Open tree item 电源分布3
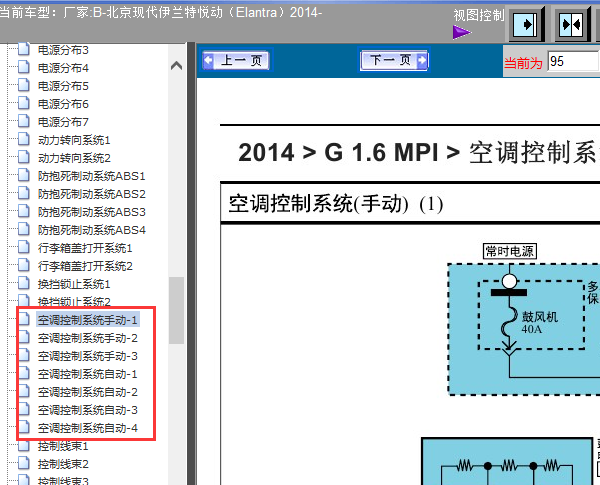 (63, 50)
